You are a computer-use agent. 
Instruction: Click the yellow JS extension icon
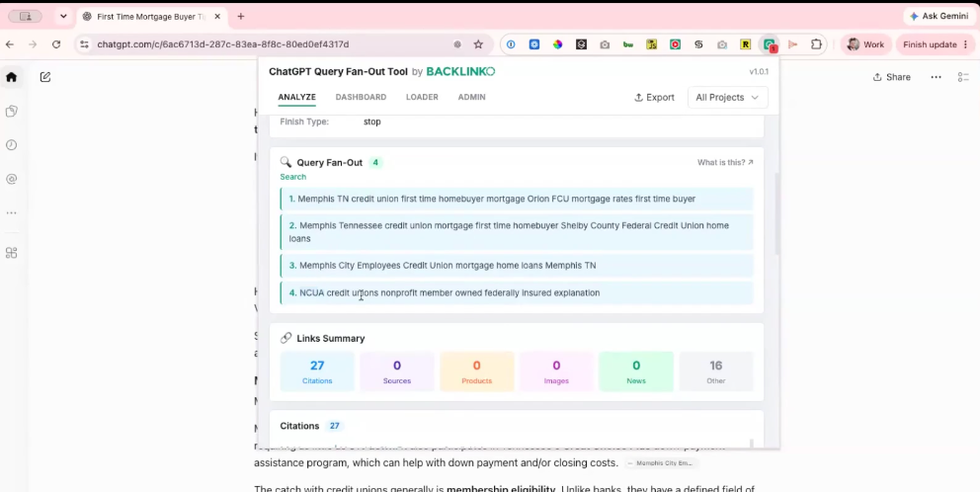coord(651,44)
